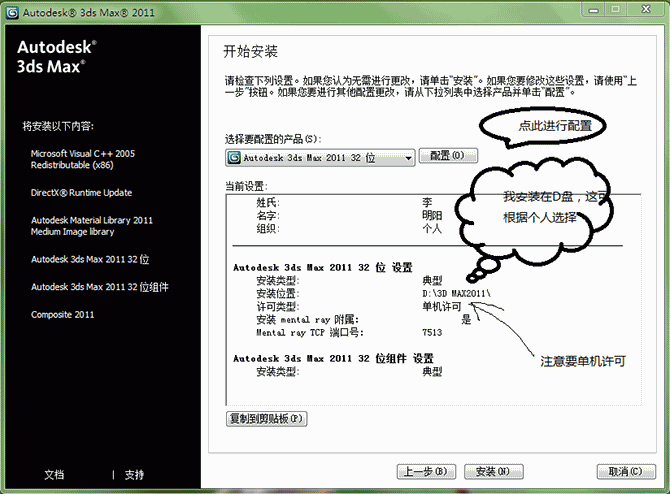
Task: Click the 3ds Max icon in the title bar
Action: pos(12,12)
